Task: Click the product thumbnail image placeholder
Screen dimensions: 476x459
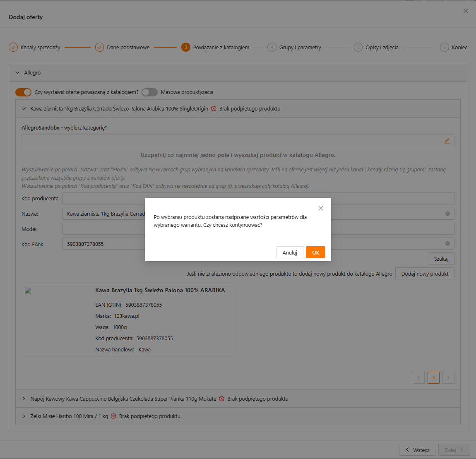Action: (28, 291)
